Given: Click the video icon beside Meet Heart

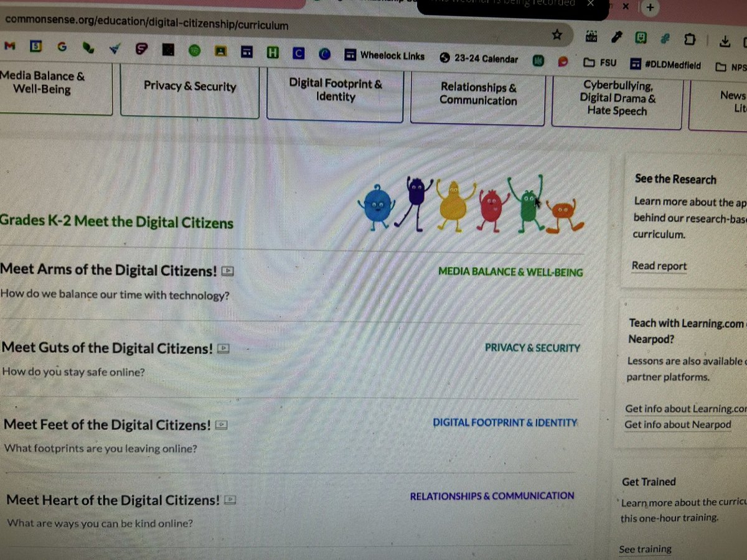Looking at the screenshot, I should 230,500.
